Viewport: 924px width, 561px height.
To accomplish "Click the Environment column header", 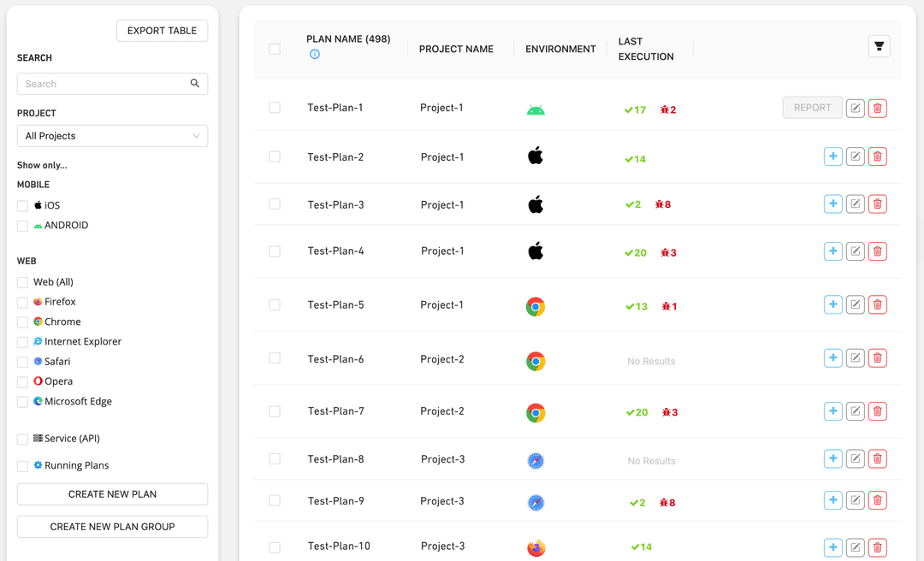I will [560, 49].
